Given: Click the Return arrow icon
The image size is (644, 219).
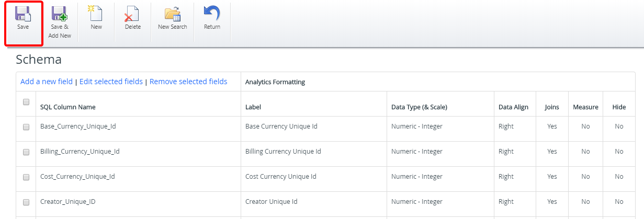Looking at the screenshot, I should (x=212, y=14).
